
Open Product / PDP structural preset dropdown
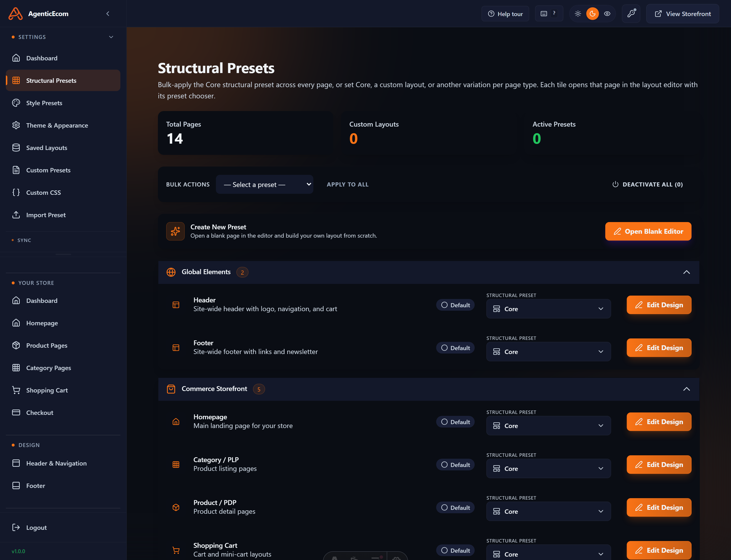pyautogui.click(x=548, y=511)
